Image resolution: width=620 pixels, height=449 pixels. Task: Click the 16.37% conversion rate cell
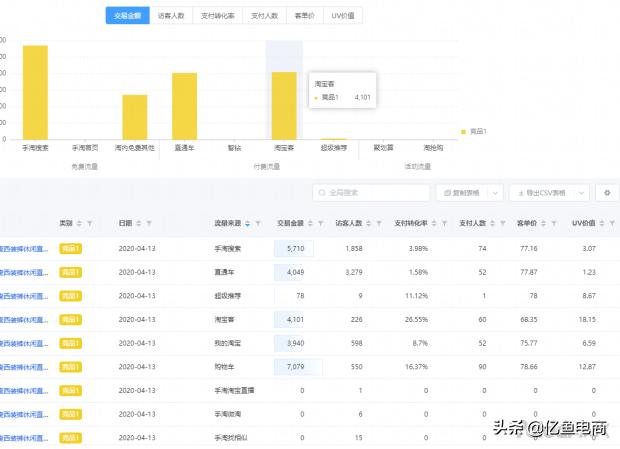[x=416, y=367]
